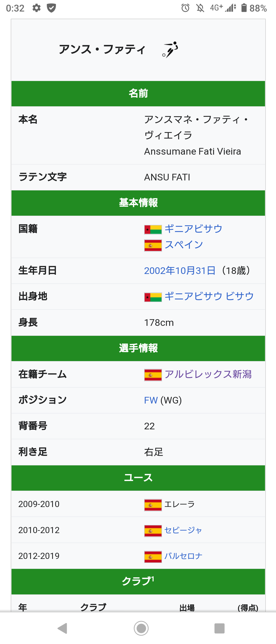Tap the Android home circle button
This screenshot has height=644, width=276.
[141, 628]
